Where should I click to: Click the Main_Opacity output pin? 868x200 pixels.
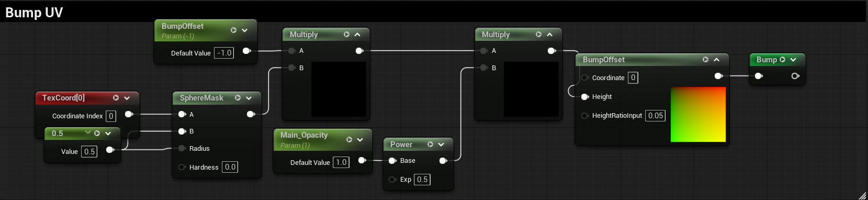(362, 160)
